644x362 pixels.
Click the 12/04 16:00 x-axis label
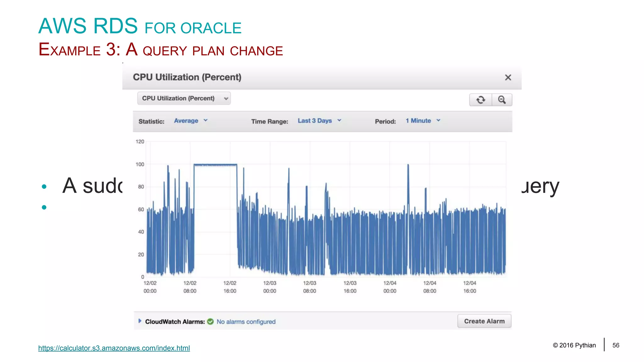469,287
